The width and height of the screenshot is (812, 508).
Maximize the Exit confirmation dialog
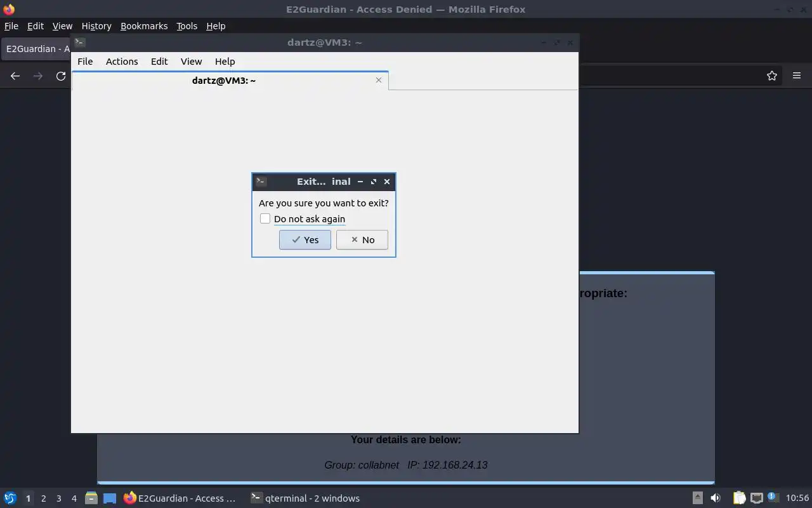[x=374, y=182]
